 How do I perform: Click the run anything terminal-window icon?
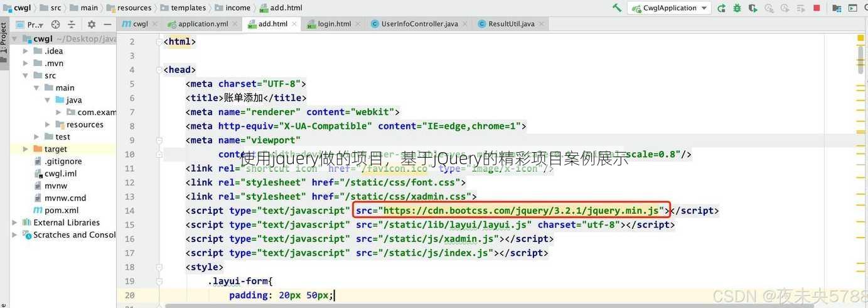852,8
